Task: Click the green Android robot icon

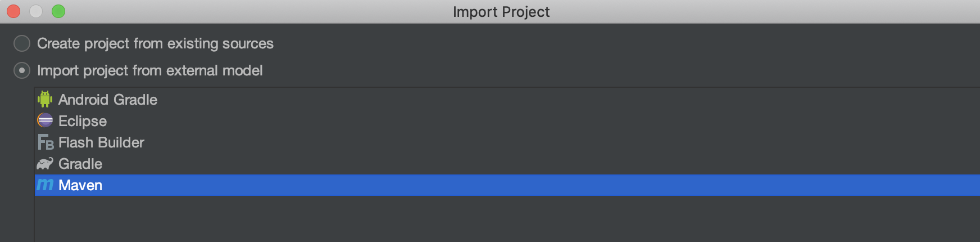Action: [x=45, y=99]
